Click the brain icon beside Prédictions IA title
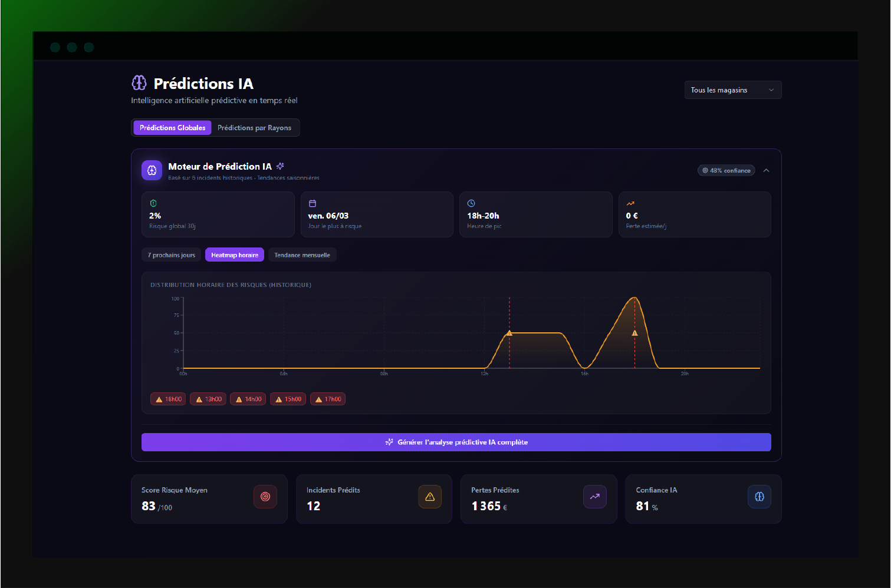The image size is (891, 588). [139, 83]
